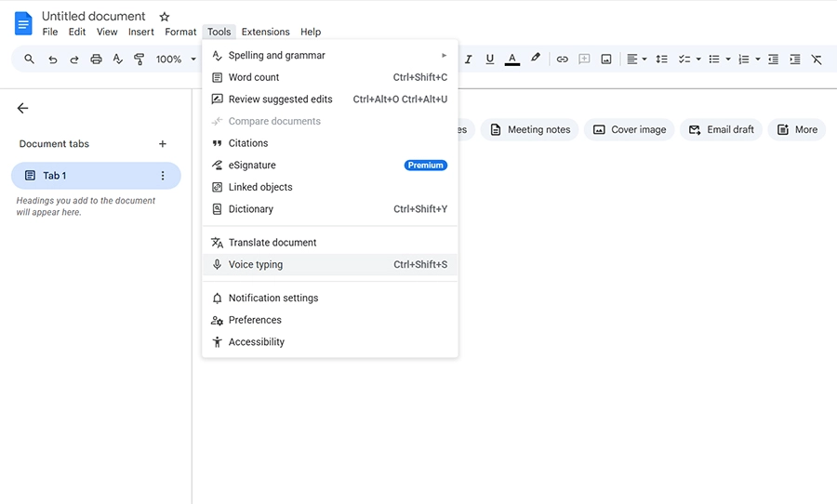The image size is (837, 504).
Task: Rename the Untitled document title
Action: [x=93, y=17]
